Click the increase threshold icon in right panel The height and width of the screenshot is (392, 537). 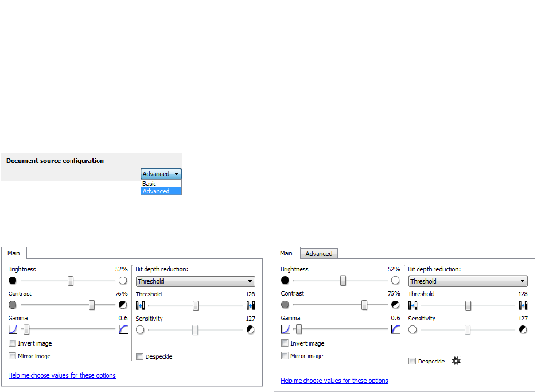(523, 305)
